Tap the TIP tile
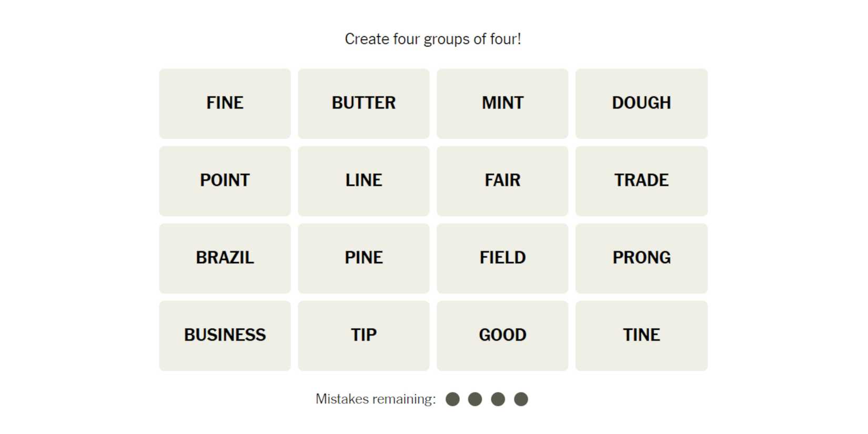The width and height of the screenshot is (868, 434). [x=364, y=335]
